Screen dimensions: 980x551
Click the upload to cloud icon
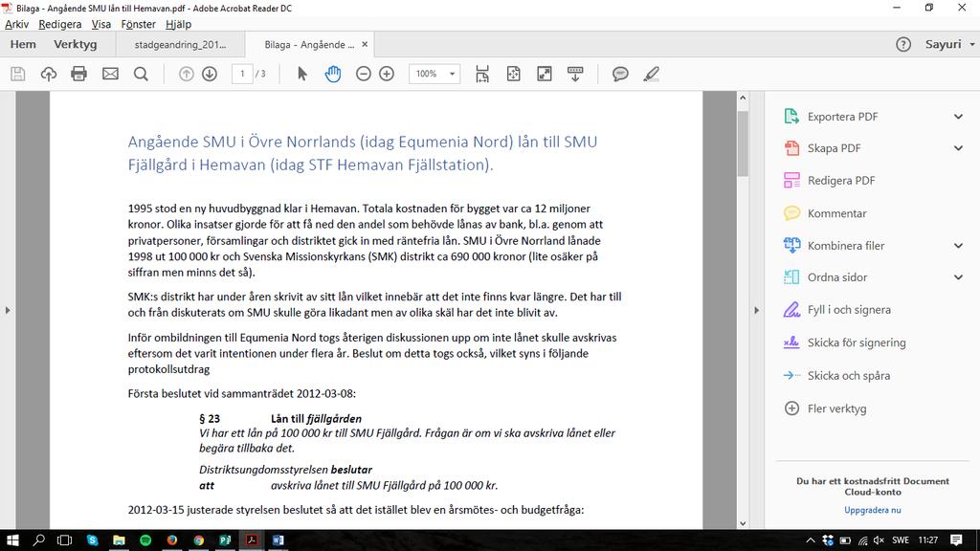48,74
